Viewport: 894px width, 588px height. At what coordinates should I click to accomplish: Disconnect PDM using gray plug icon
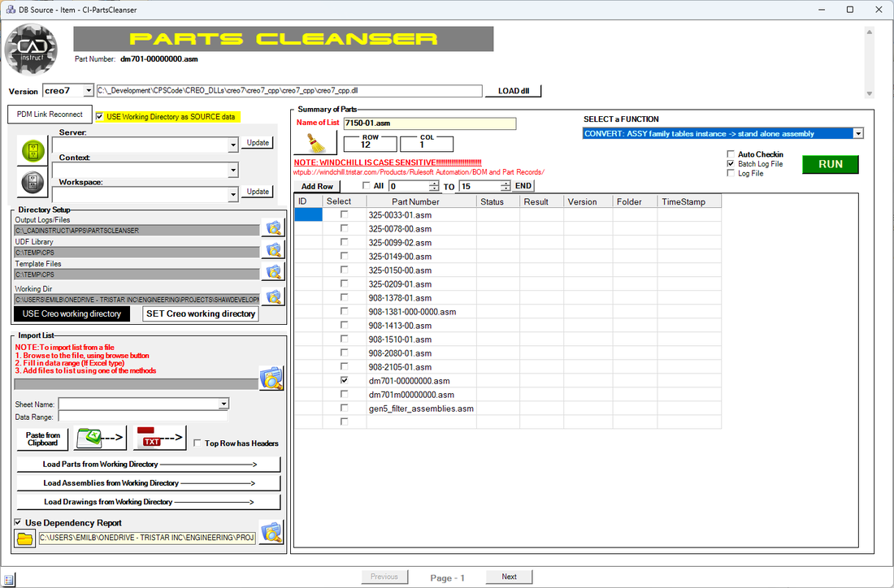[31, 182]
